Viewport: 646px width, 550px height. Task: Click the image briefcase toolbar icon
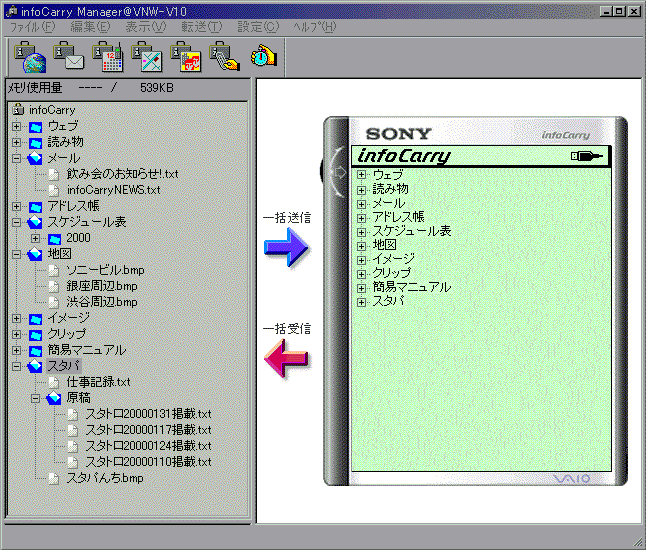click(186, 58)
